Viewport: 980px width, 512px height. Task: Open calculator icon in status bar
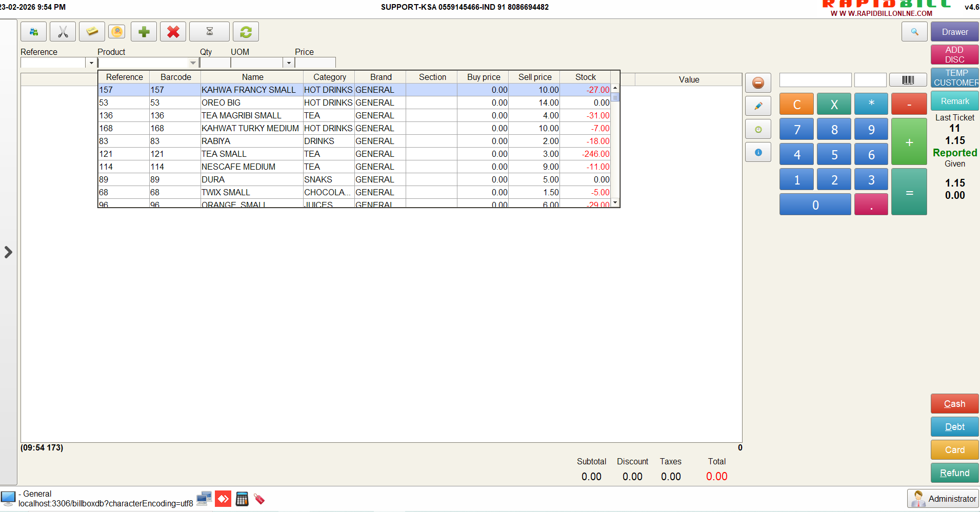(x=242, y=499)
